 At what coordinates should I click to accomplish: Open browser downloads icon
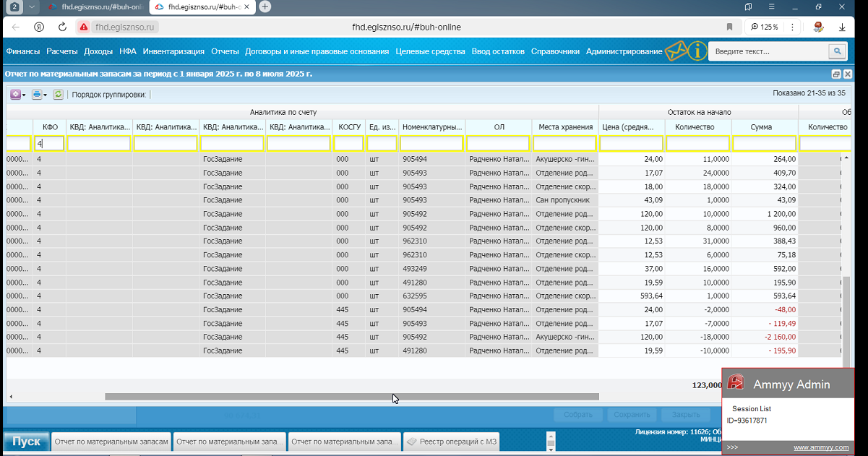[x=842, y=27]
